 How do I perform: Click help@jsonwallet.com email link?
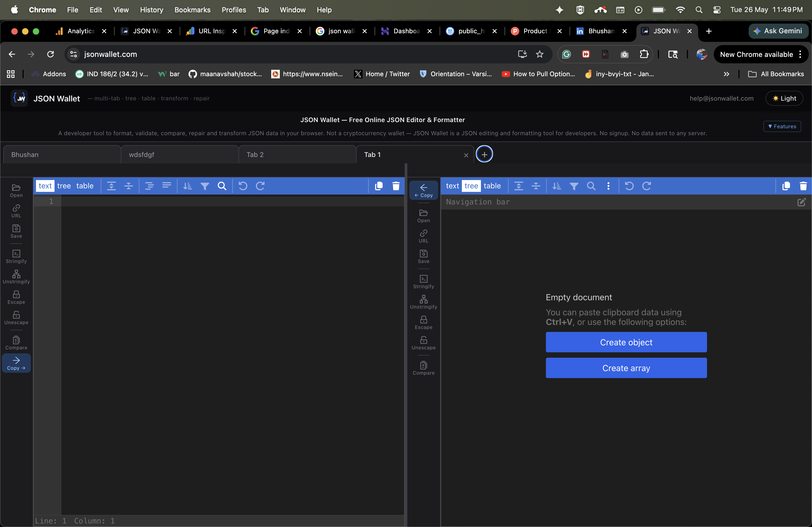point(722,98)
